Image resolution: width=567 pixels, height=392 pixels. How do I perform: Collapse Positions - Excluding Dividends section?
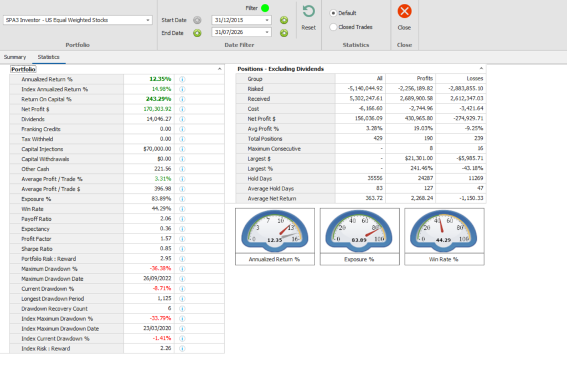(x=481, y=68)
